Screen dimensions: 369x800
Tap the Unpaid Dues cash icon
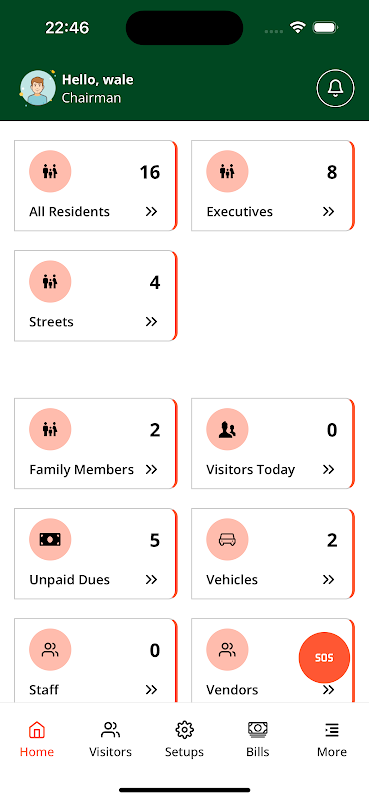pyautogui.click(x=50, y=540)
